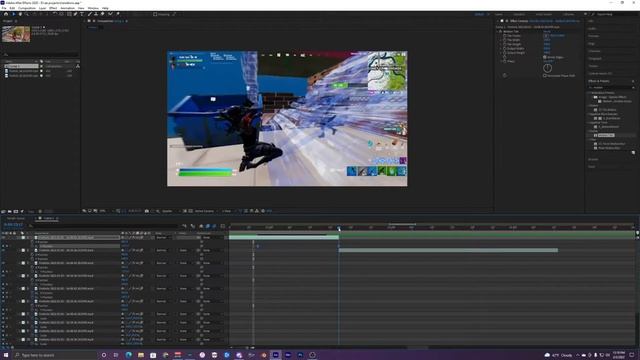The image size is (640, 360).
Task: Toggle the Phase stopwatch in Effect Controls
Action: tap(504, 61)
